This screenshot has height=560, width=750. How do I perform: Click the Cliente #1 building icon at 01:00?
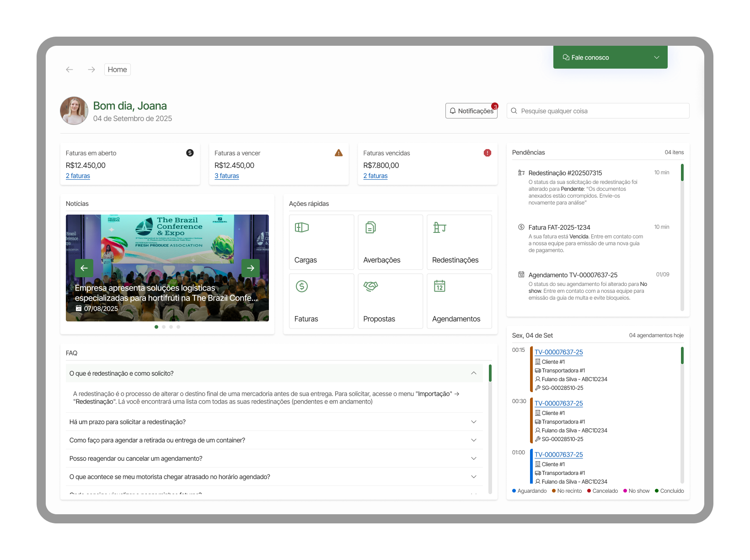click(x=538, y=464)
